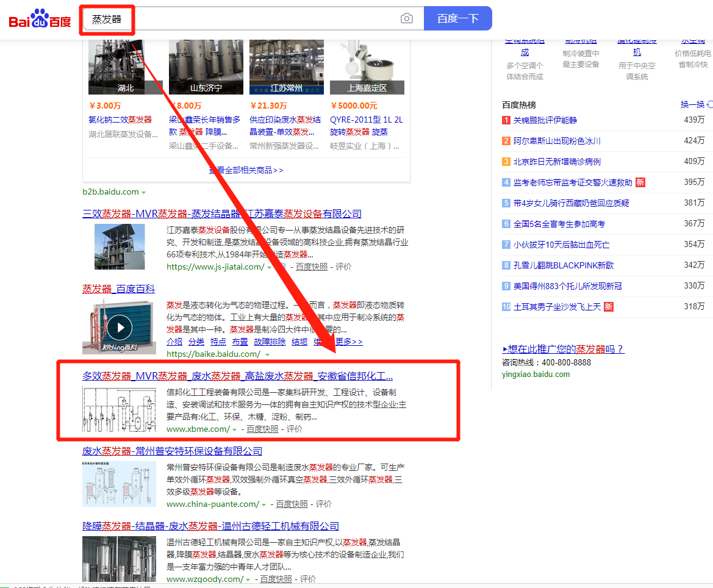Screen dimensions: 713x588
Task: Open the yingxiao.baidu.com link
Action: tap(536, 375)
